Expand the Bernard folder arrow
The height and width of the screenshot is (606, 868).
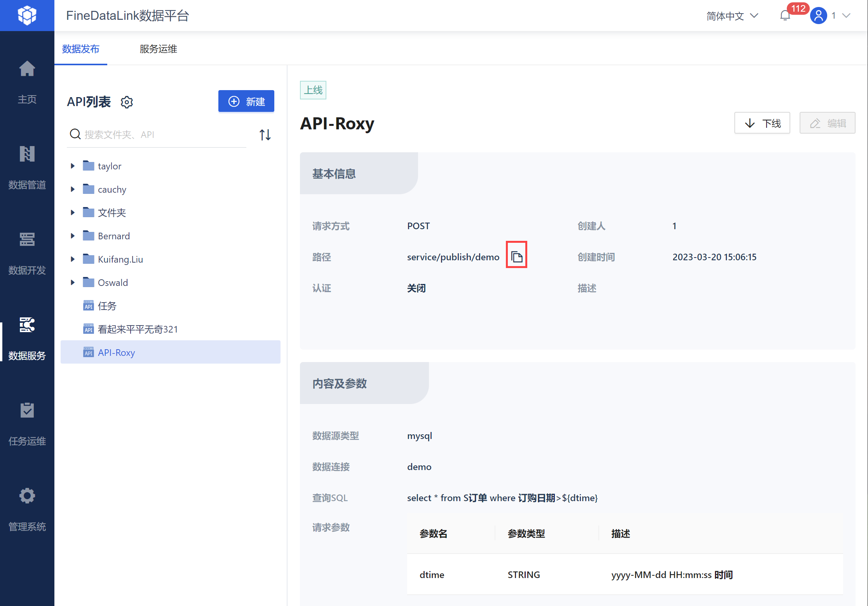click(73, 236)
